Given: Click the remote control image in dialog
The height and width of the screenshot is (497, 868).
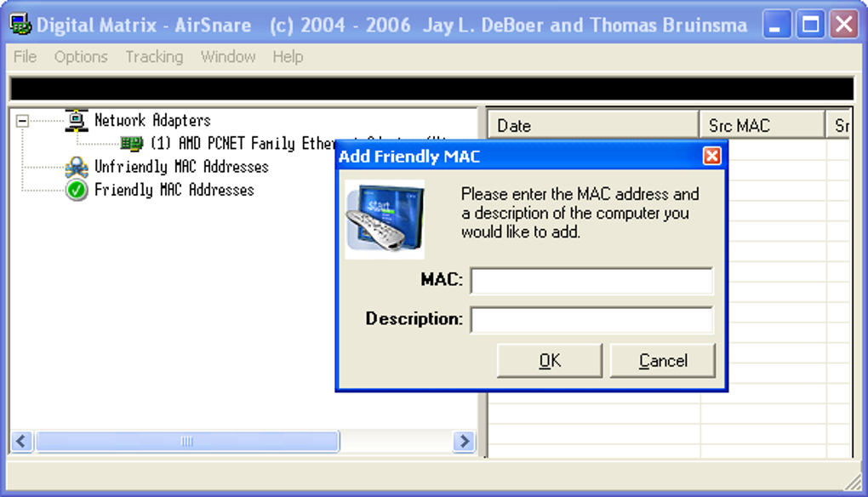Looking at the screenshot, I should pyautogui.click(x=385, y=220).
